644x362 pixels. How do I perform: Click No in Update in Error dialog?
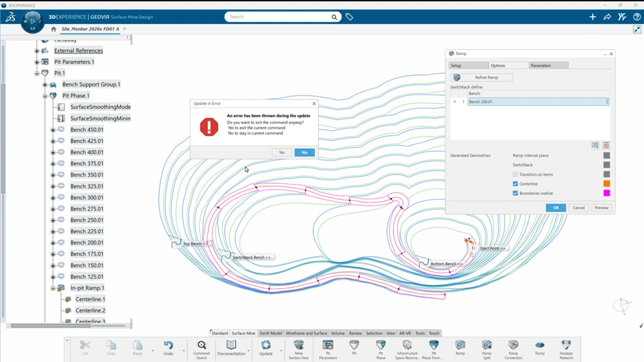click(x=305, y=152)
